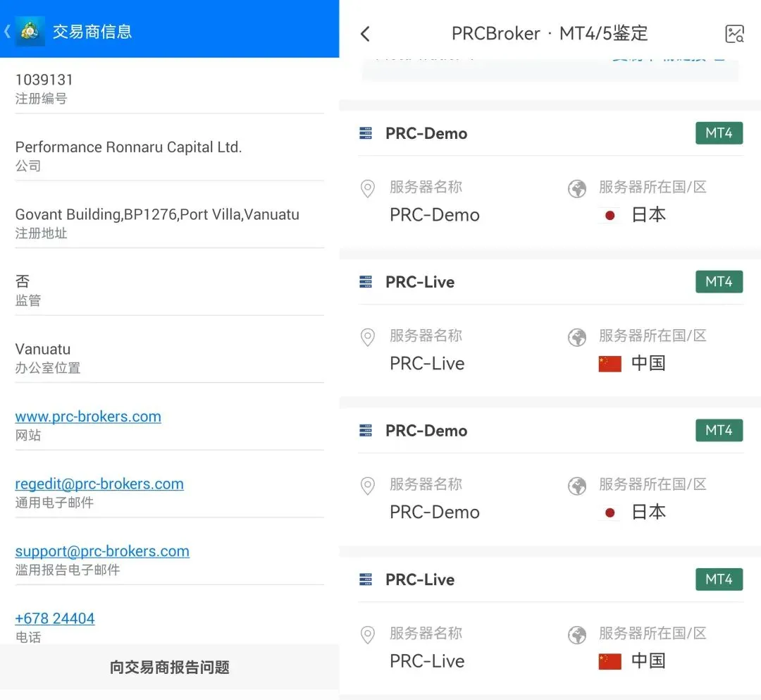761x700 pixels.
Task: Click server icon beside second PRC-Live heading
Action: pos(366,579)
